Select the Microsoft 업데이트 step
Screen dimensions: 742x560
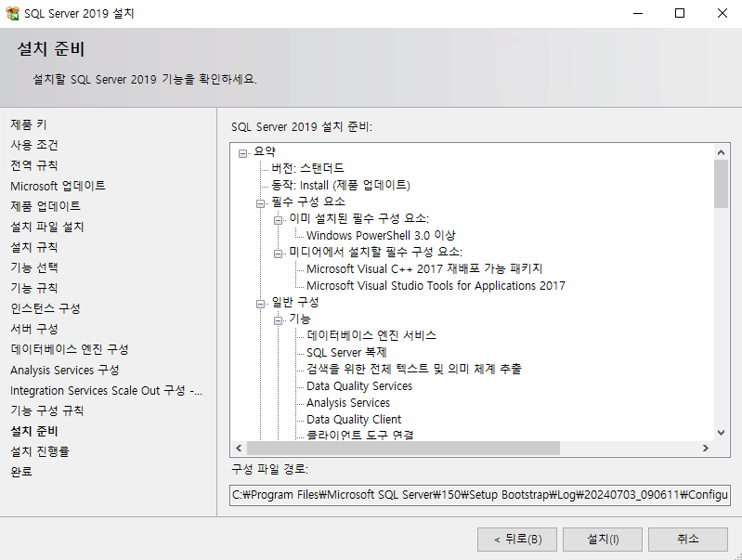click(58, 186)
